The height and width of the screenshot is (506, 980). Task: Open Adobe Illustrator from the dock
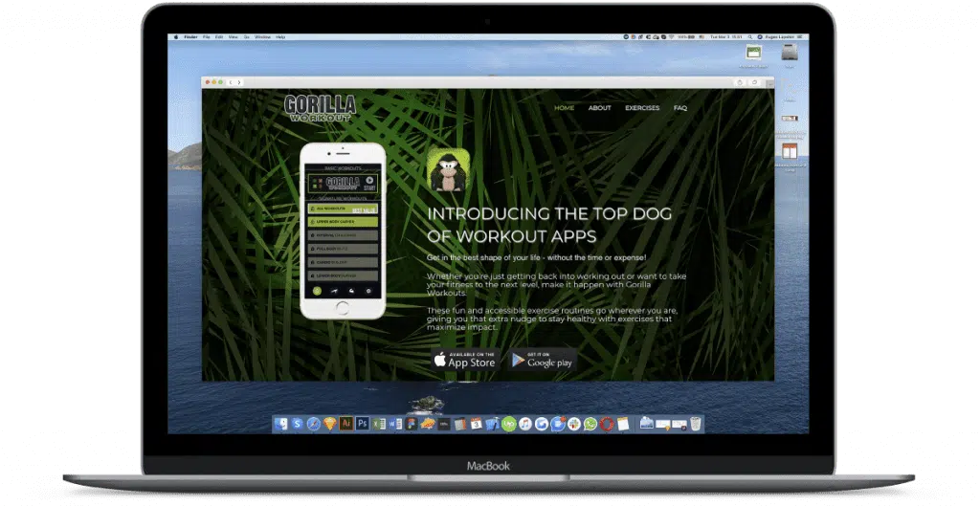(346, 424)
